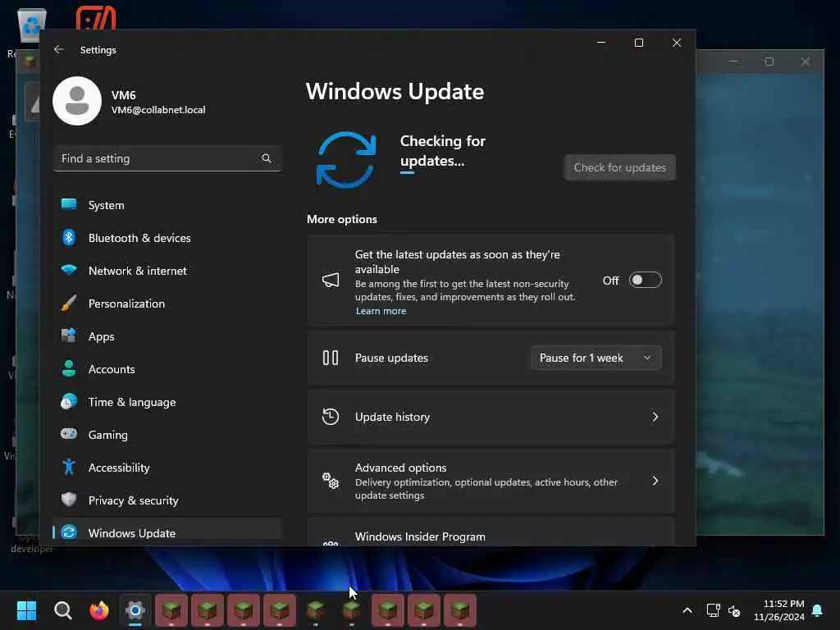Click the Apps icon in sidebar

69,336
